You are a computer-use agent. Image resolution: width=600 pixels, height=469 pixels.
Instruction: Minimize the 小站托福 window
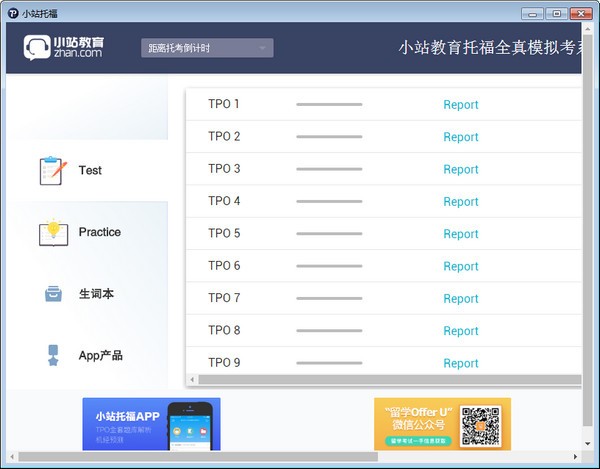point(532,14)
